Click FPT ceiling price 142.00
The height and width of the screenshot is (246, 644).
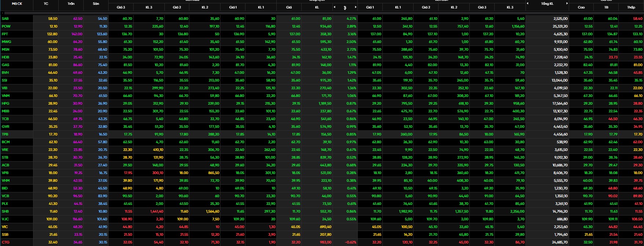[x=77, y=34]
